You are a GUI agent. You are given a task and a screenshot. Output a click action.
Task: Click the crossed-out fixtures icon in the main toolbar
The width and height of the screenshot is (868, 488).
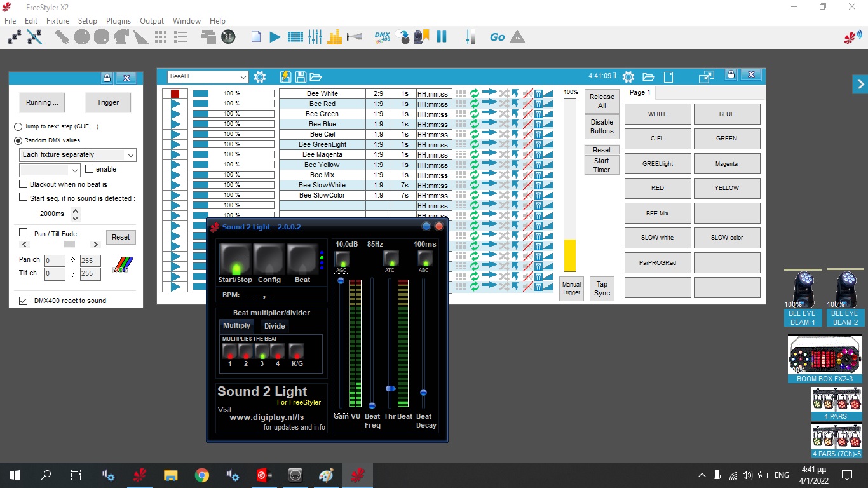click(34, 37)
